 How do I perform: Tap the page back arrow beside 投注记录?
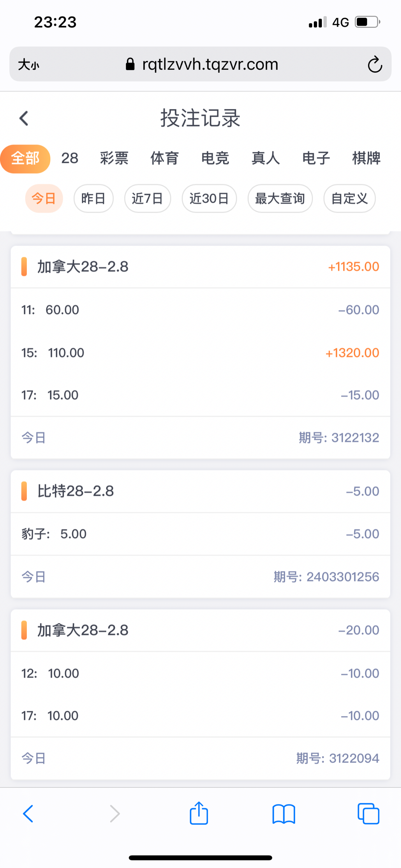point(24,118)
